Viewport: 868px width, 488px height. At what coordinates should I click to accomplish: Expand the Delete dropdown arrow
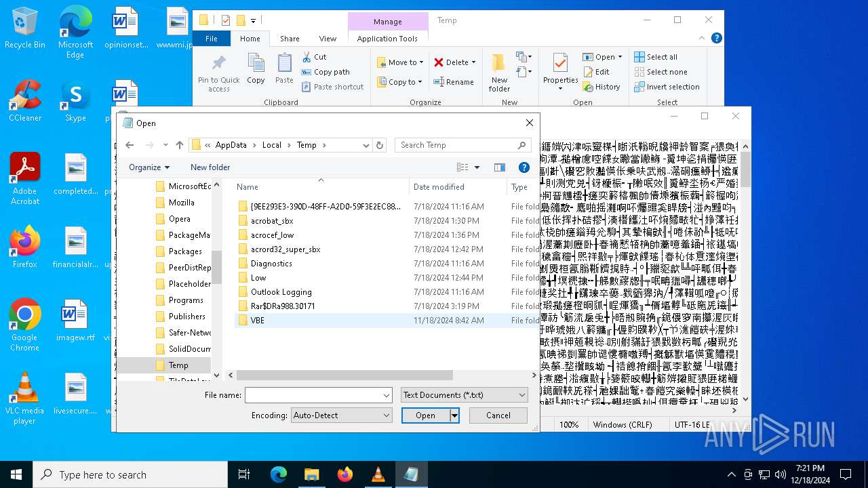(x=473, y=62)
